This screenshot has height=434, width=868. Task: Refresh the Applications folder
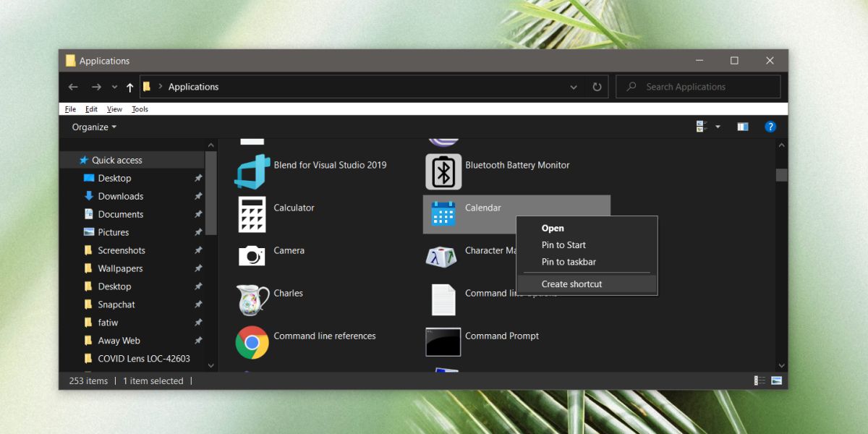click(597, 87)
